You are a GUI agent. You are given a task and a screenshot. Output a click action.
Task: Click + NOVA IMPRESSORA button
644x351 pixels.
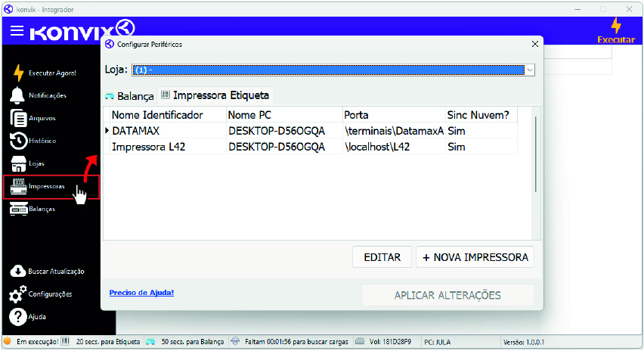[475, 257]
